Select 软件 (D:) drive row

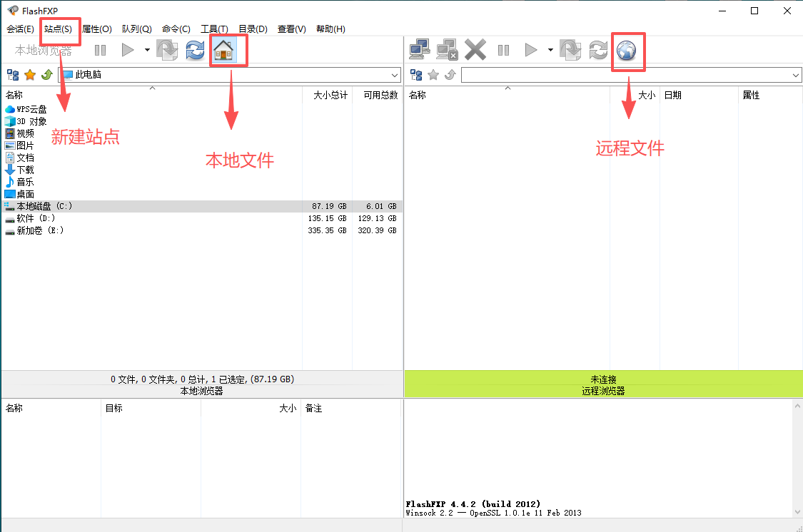pos(202,218)
